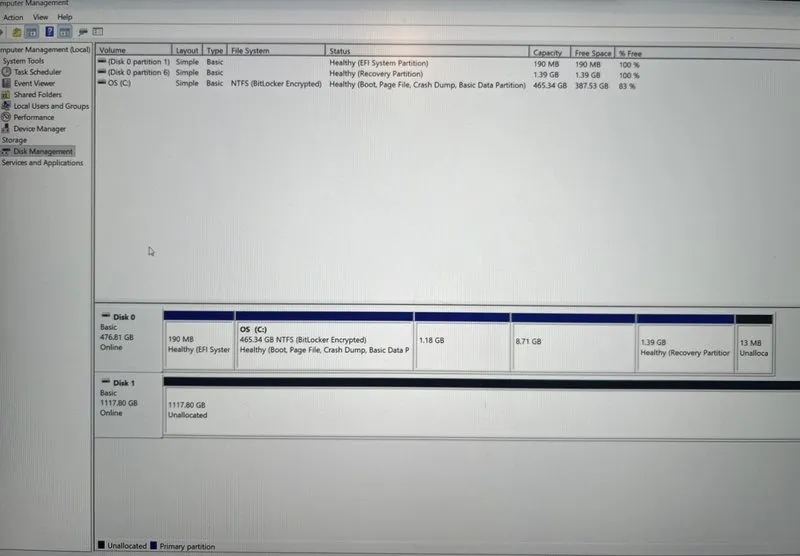Click the last toolbar icon for view layout

[x=98, y=32]
